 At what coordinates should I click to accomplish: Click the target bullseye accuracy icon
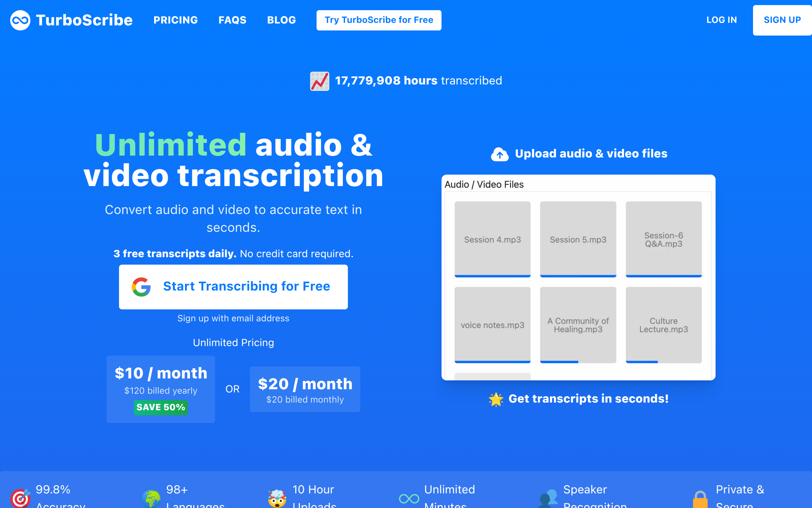point(20,498)
